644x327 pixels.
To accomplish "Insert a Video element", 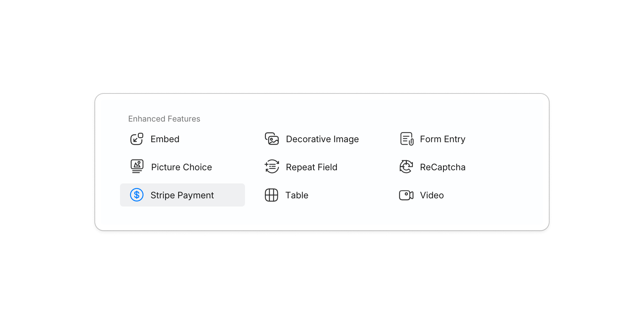I will tap(431, 195).
